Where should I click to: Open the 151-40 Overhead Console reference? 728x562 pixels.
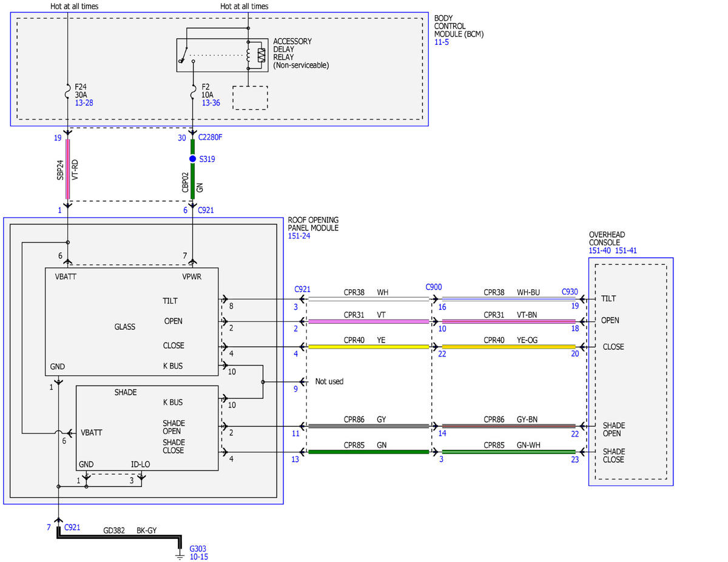click(x=600, y=250)
